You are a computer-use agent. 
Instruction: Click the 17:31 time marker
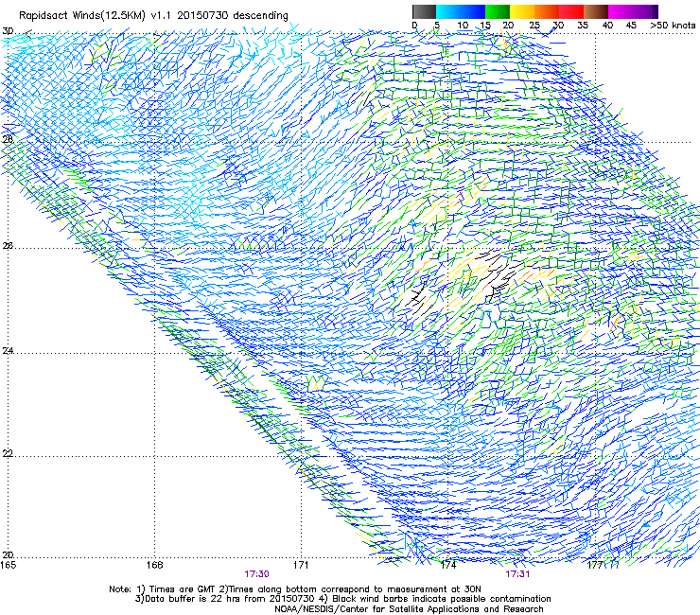[x=517, y=574]
